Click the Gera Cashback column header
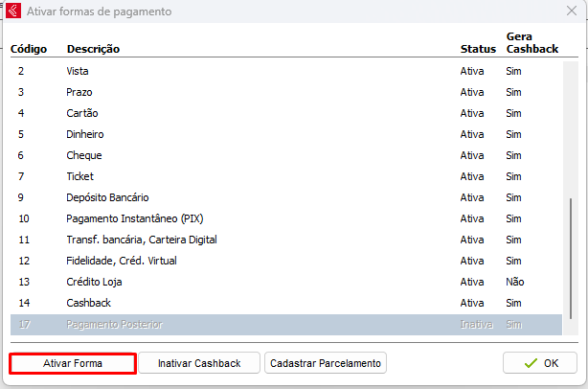 tap(531, 42)
